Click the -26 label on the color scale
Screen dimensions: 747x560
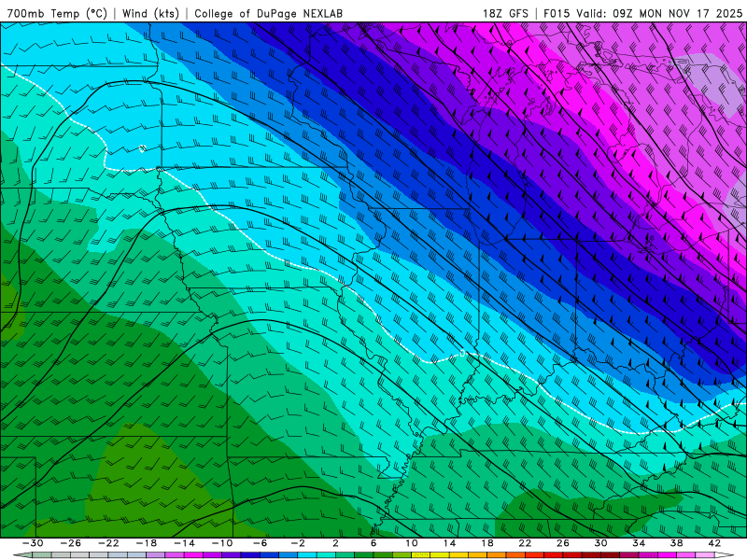pos(71,543)
